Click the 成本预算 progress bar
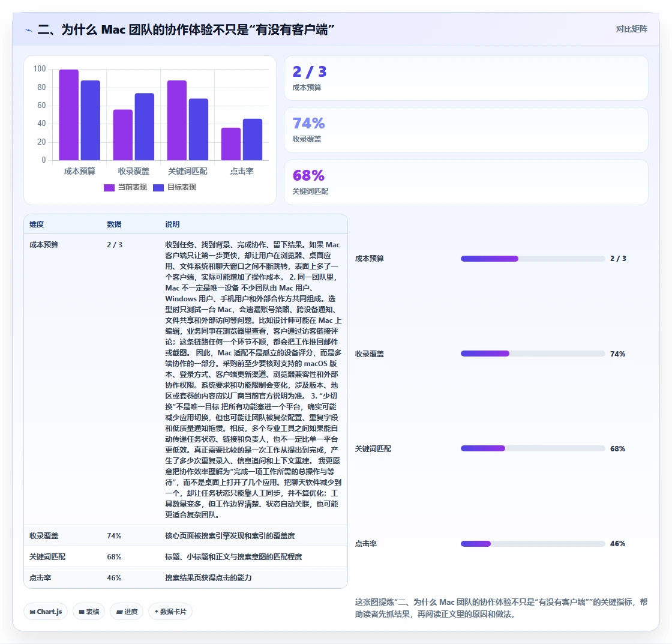Screen dimensions: 672x644 pos(533,259)
